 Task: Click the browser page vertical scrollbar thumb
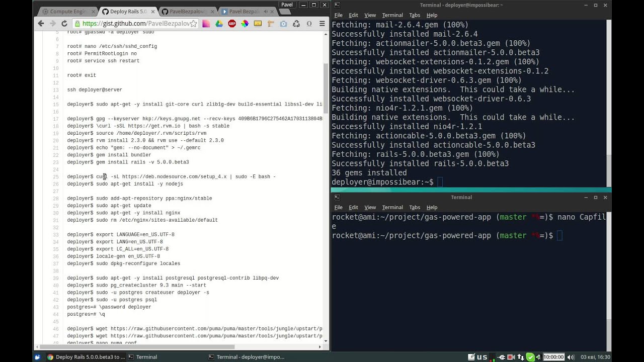tap(326, 88)
